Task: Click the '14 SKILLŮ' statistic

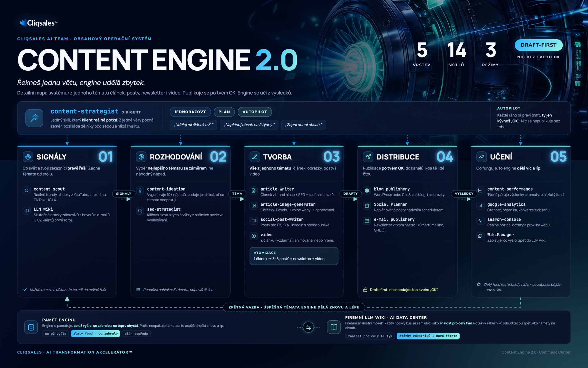Action: pyautogui.click(x=456, y=54)
